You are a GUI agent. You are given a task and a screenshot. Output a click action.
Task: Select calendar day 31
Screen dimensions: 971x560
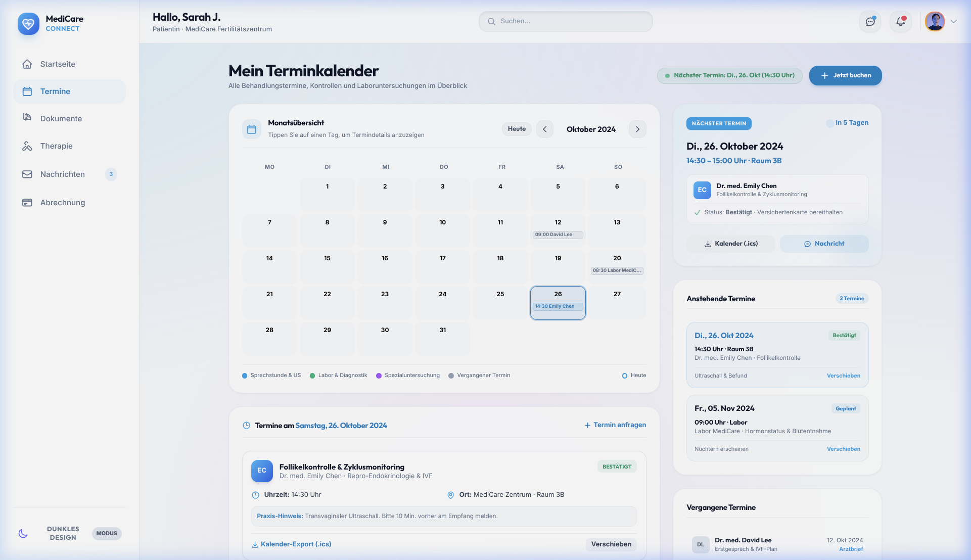coord(443,338)
